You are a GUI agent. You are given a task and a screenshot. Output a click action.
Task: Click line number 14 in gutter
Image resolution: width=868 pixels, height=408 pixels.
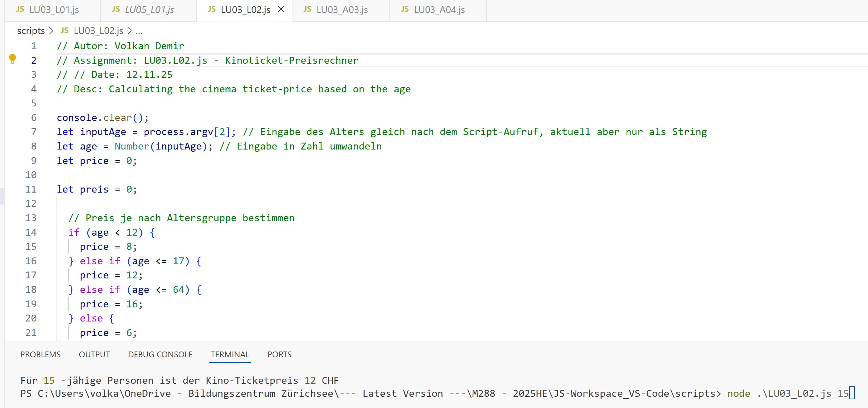[31, 232]
